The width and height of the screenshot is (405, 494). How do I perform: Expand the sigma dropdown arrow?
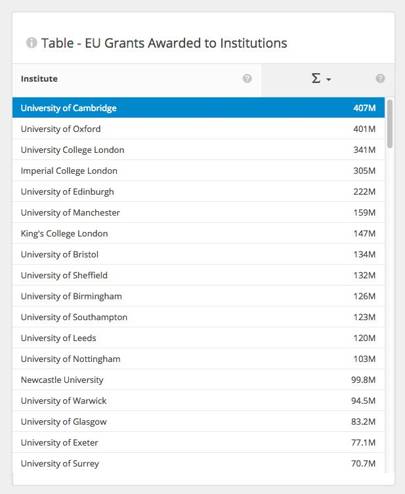tap(329, 80)
